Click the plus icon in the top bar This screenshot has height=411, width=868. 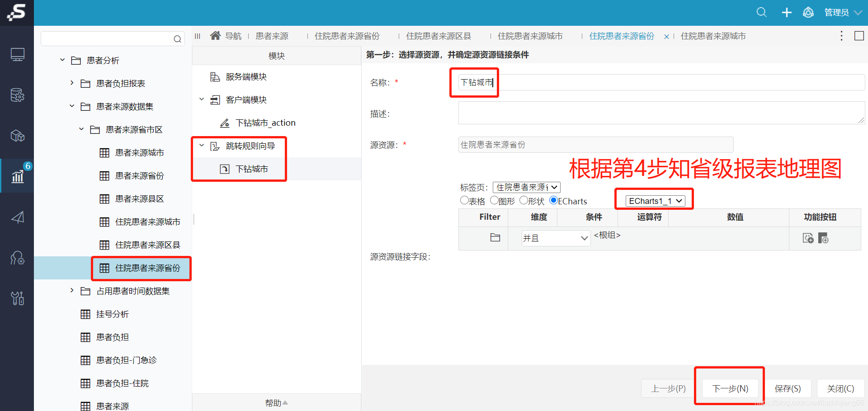click(x=787, y=13)
